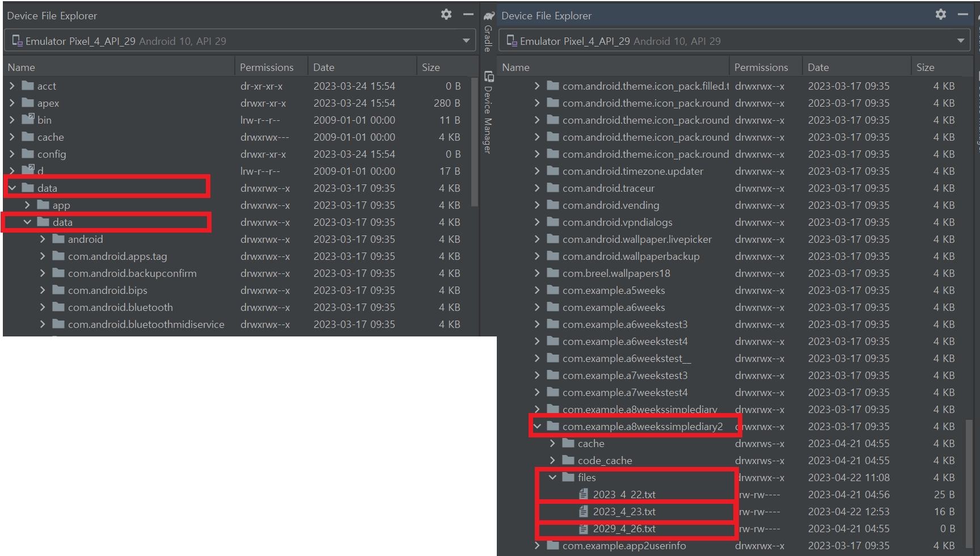Expand the acct folder
This screenshot has width=980, height=556.
pos(12,86)
